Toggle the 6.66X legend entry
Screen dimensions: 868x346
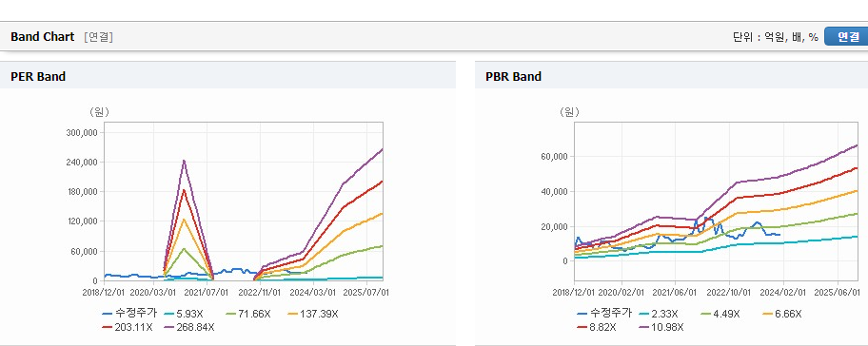pyautogui.click(x=782, y=314)
